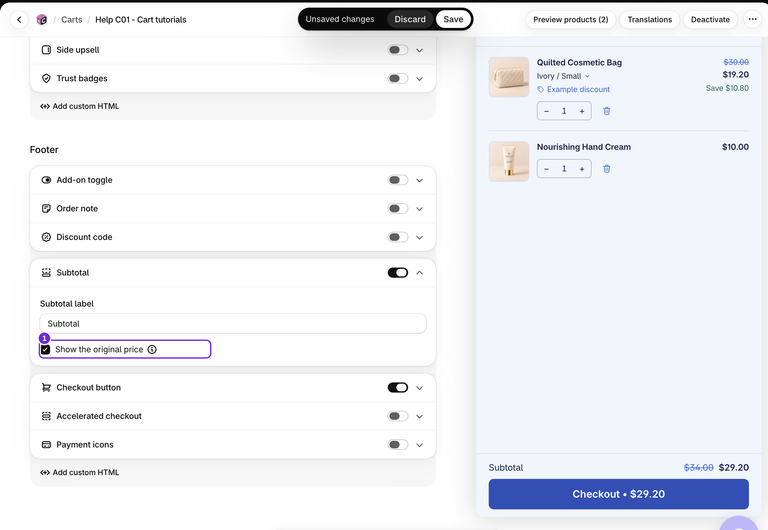The image size is (768, 530).
Task: Open Preview products (2)
Action: (x=571, y=20)
